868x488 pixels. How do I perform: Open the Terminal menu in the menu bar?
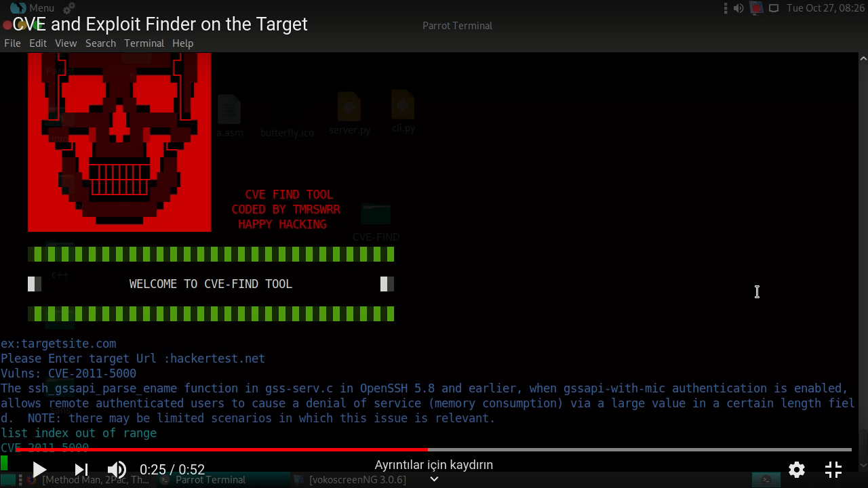(x=144, y=43)
